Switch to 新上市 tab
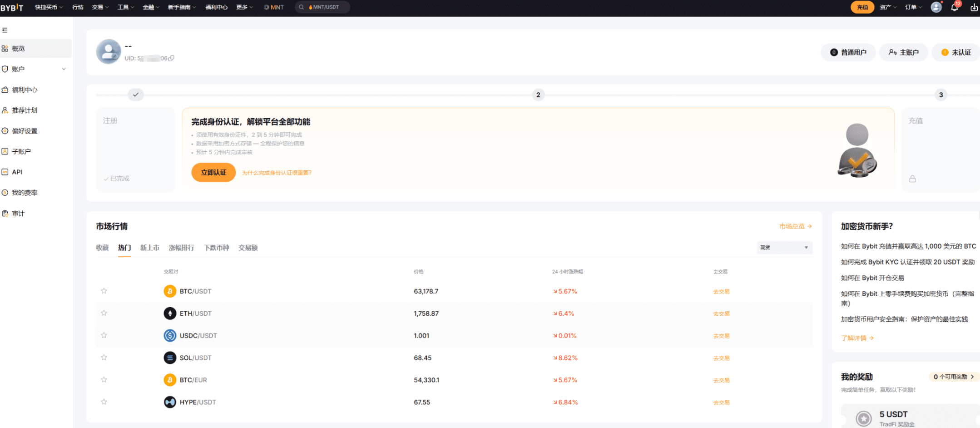 [150, 248]
